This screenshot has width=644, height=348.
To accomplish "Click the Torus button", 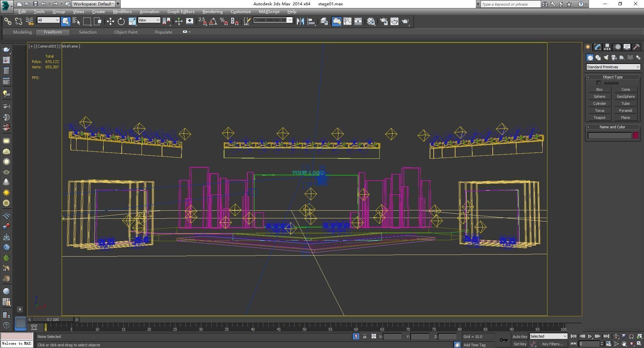I will coord(599,111).
